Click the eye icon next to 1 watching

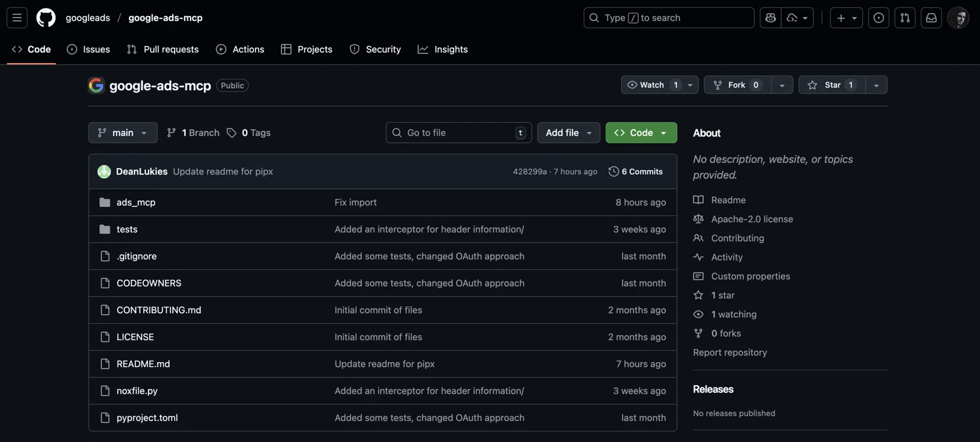[698, 314]
